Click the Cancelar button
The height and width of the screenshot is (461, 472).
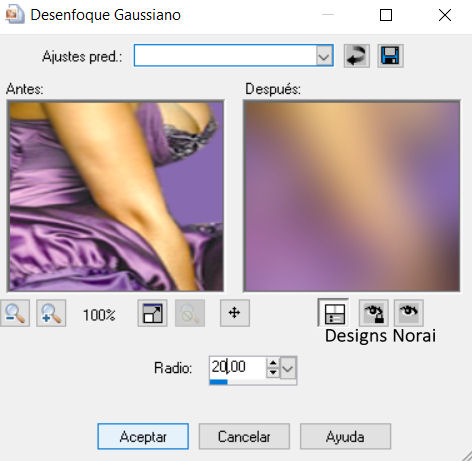pos(244,436)
